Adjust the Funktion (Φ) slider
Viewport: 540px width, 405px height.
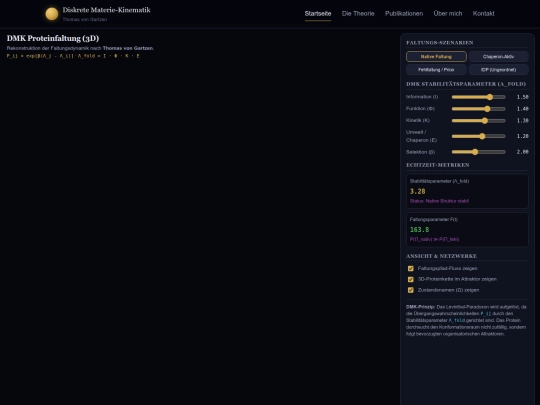(479, 109)
